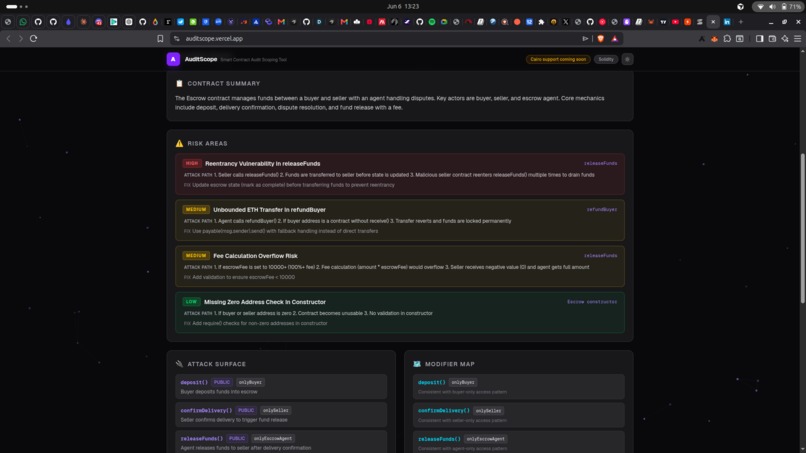The height and width of the screenshot is (453, 806).
Task: Switch to the WhatsApp tab
Action: click(23, 22)
